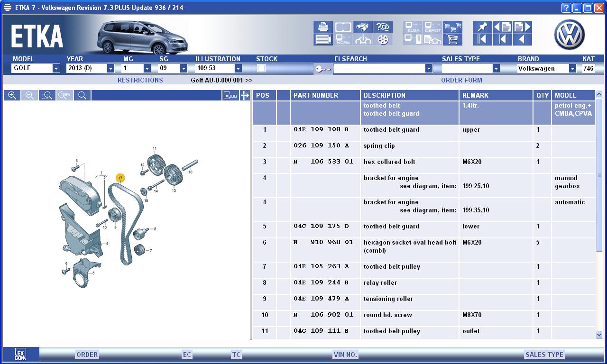Select part number 04E 109 108 B
Image resolution: width=607 pixels, height=364 pixels.
point(321,129)
